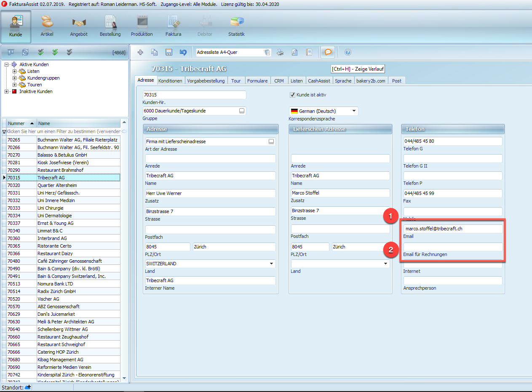Click the column layout icon above customer tree
Screen dimensions: 532x392
[x=11, y=52]
